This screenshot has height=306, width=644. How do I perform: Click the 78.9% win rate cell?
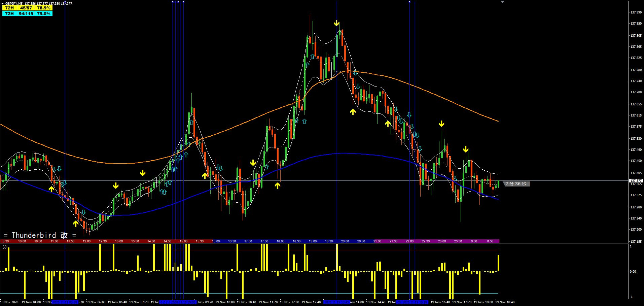pos(44,8)
